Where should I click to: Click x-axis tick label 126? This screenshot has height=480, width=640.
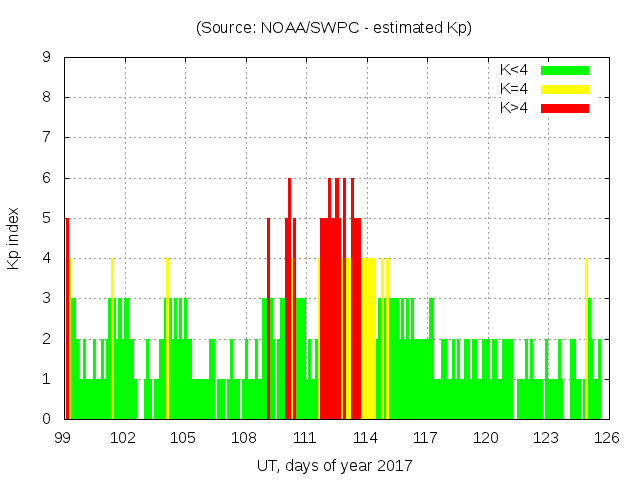[607, 437]
